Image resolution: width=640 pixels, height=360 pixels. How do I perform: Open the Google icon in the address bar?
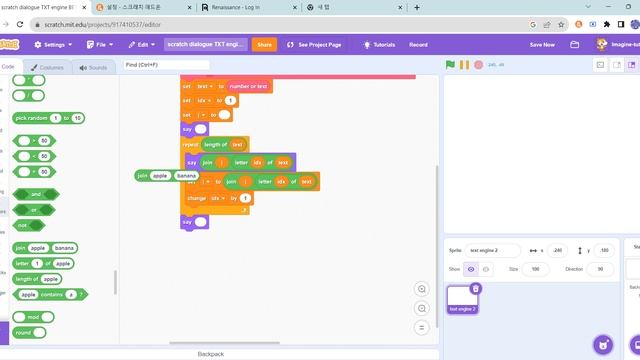533,24
